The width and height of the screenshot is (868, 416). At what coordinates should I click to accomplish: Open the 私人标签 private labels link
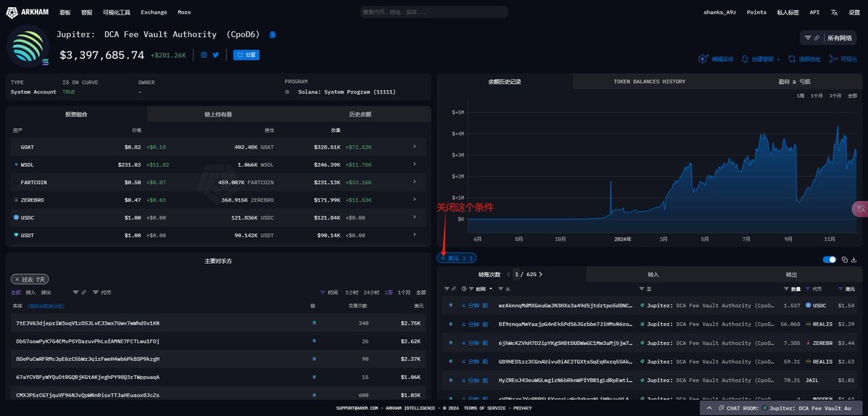[788, 12]
